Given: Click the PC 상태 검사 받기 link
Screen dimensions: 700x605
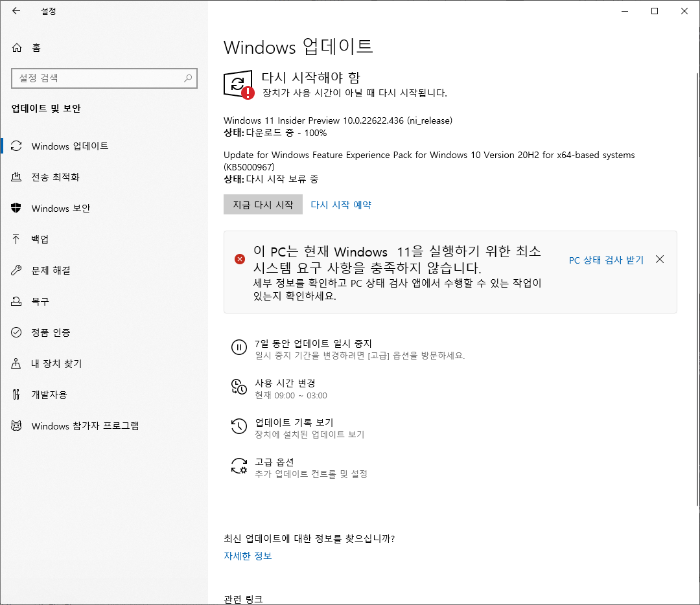Looking at the screenshot, I should click(x=606, y=260).
